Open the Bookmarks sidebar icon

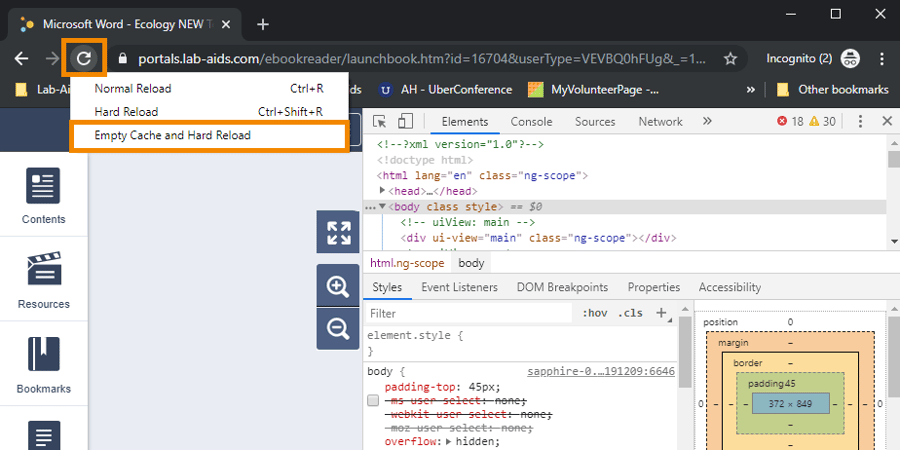44,365
